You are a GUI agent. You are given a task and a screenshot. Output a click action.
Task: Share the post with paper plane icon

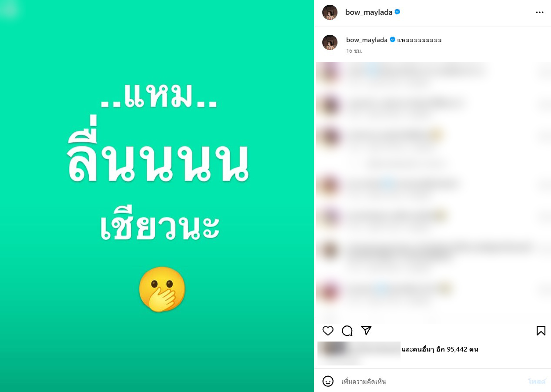tap(366, 331)
